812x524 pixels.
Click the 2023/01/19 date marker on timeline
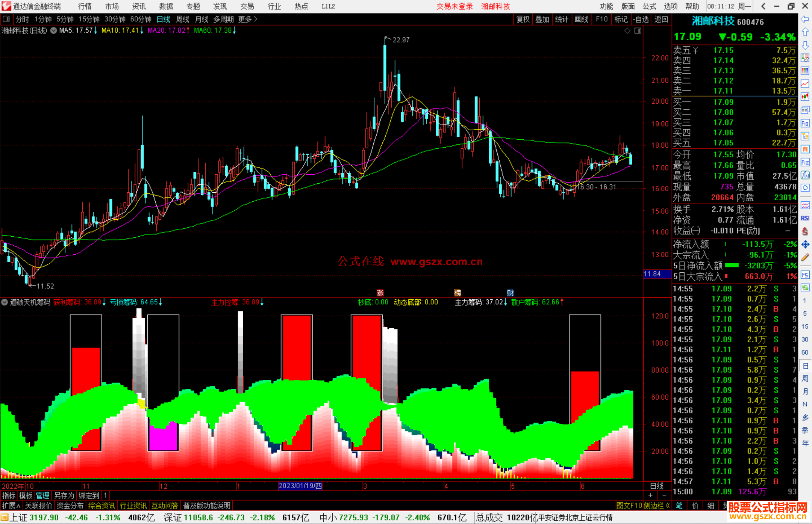point(300,486)
